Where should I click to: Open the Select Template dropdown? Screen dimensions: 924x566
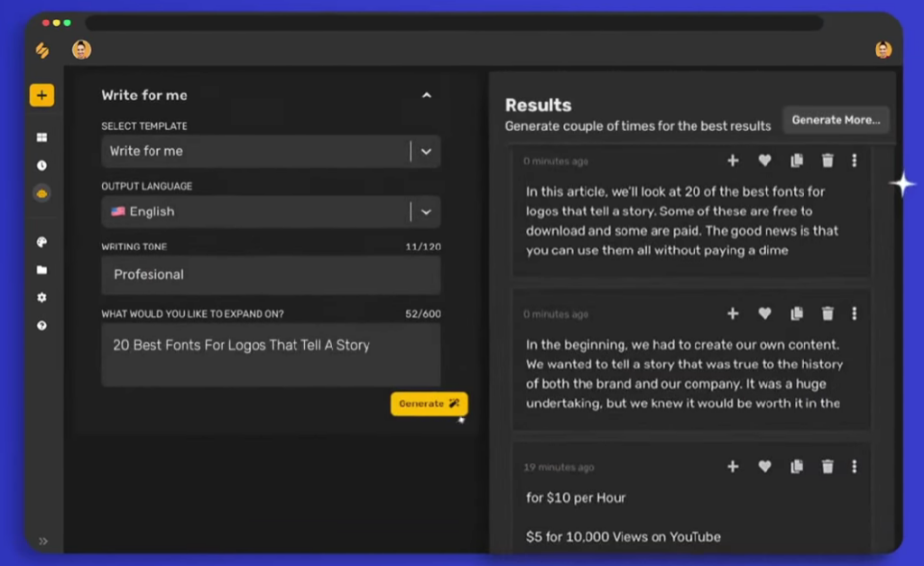click(x=425, y=151)
